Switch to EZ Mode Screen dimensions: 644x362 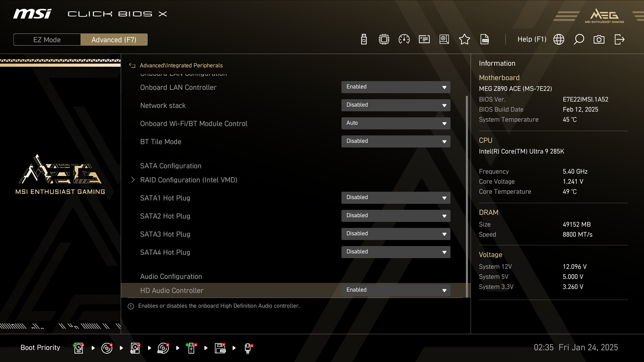click(x=47, y=40)
